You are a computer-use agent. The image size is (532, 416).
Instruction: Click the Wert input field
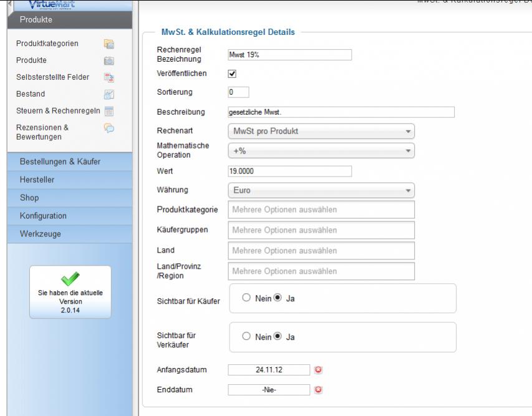point(290,171)
